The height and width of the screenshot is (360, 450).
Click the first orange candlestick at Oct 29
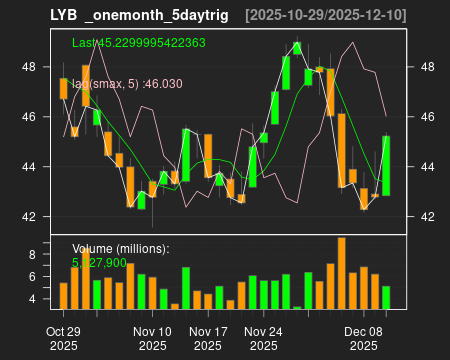(x=63, y=88)
